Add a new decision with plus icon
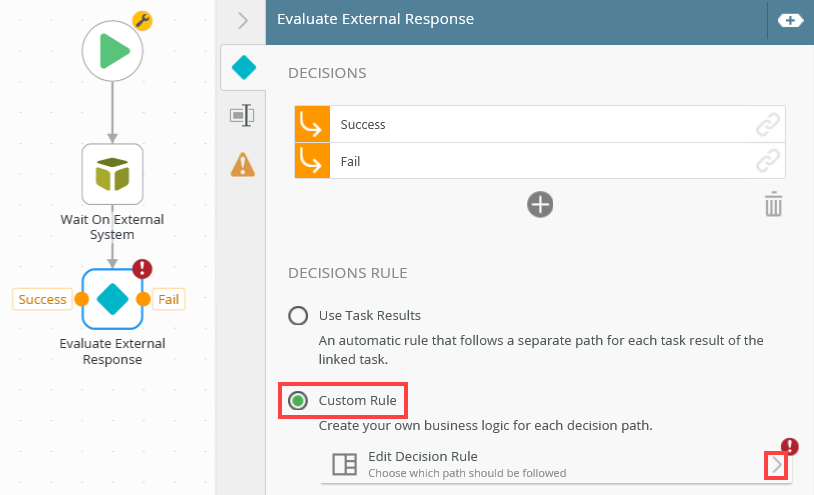 pyautogui.click(x=540, y=205)
